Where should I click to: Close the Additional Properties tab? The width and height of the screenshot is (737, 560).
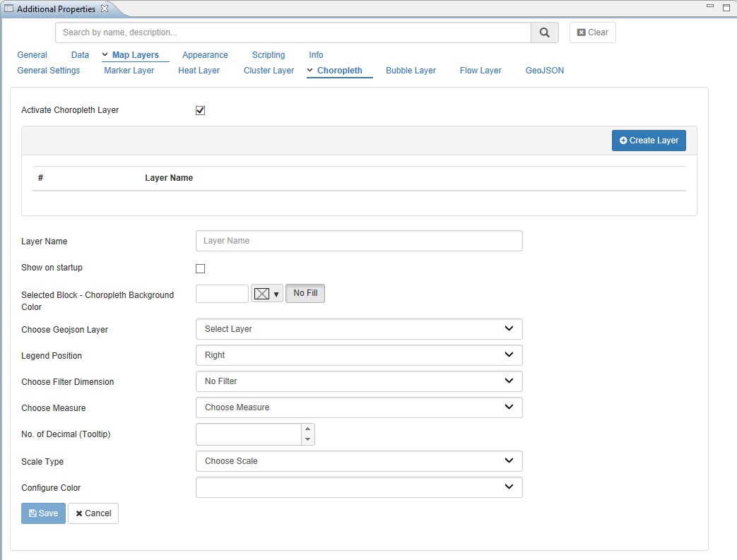click(x=105, y=8)
